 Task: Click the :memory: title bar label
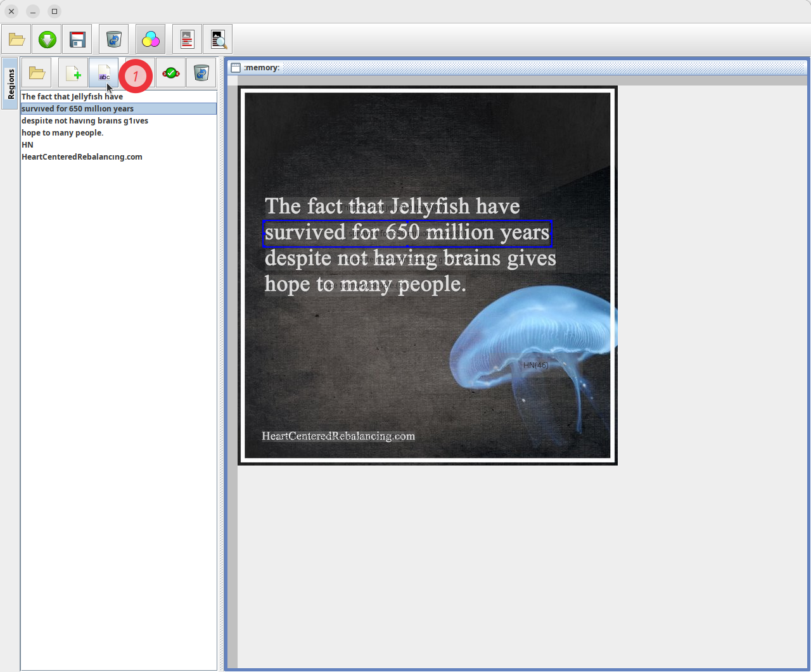(x=262, y=68)
